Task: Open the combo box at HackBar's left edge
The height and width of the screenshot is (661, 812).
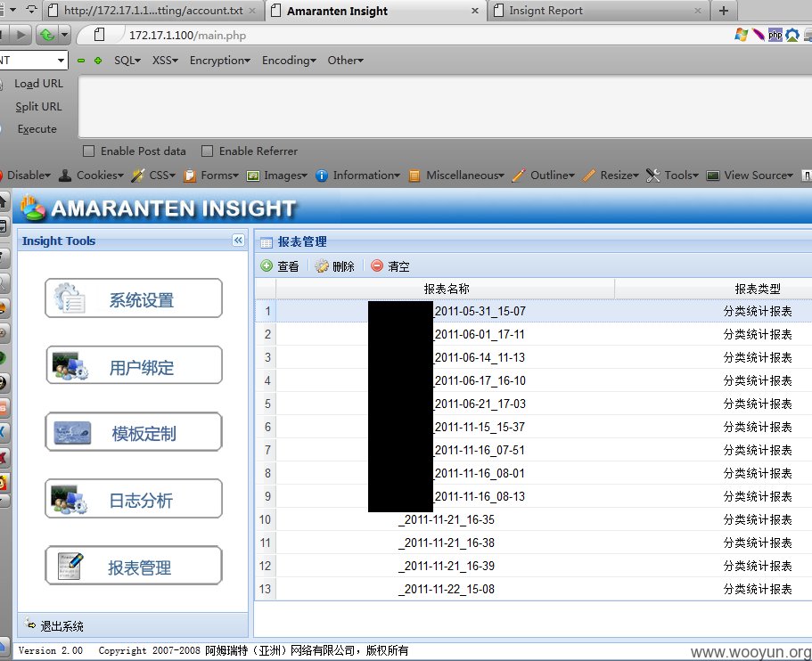Action: point(33,61)
